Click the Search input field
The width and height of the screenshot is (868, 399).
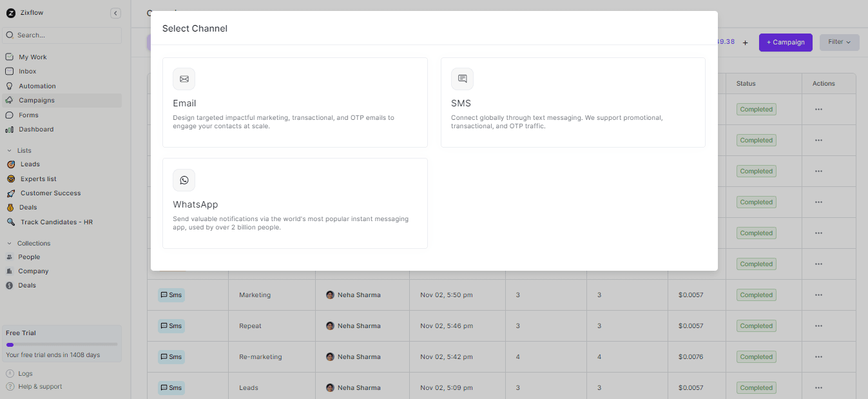(62, 35)
